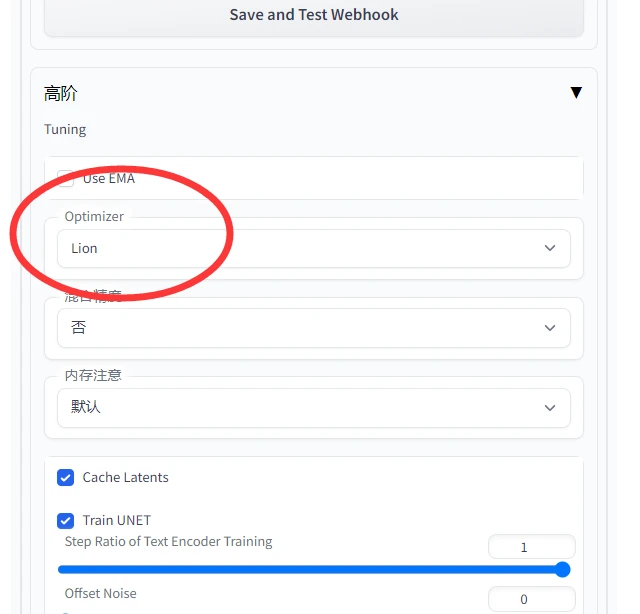
Task: Click the 高阶 section title text
Action: pos(60,93)
